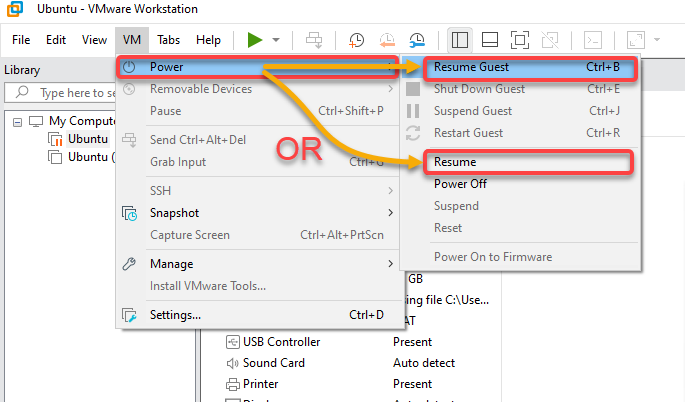Click the Power icon in VM menu

click(x=129, y=67)
